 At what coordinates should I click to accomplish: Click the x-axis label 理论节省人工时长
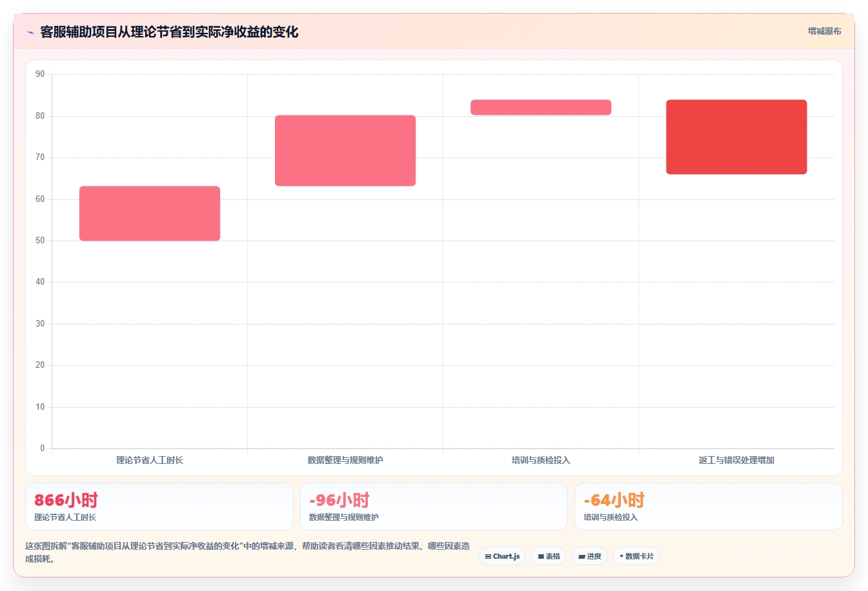[150, 460]
